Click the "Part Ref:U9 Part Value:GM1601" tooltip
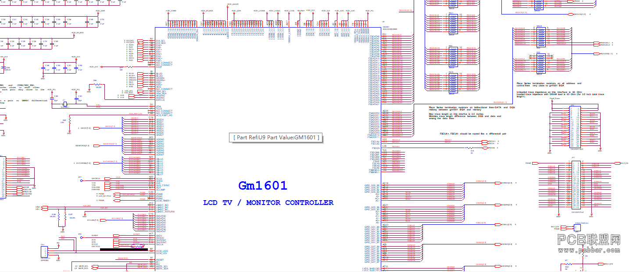This screenshot has width=644, height=272. 276,137
